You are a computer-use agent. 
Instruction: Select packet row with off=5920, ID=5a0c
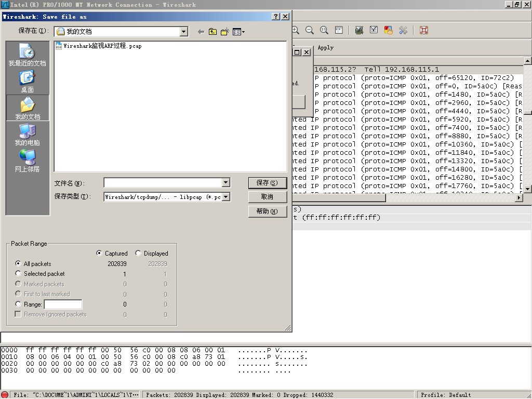407,119
